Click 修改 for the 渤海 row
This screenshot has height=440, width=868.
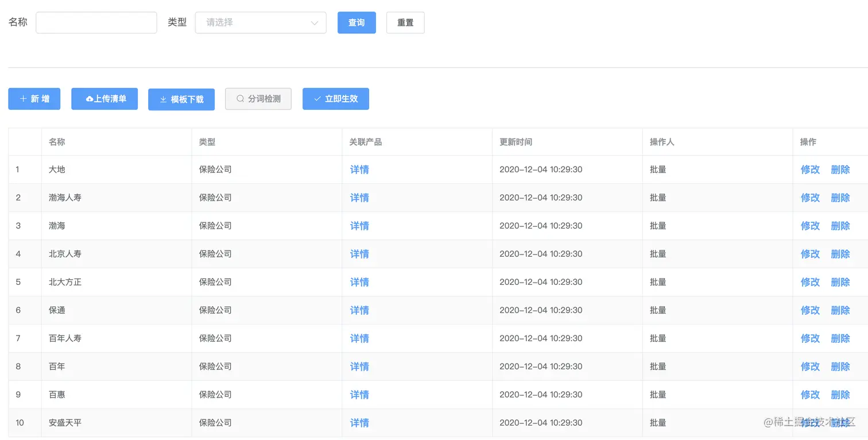tap(810, 226)
